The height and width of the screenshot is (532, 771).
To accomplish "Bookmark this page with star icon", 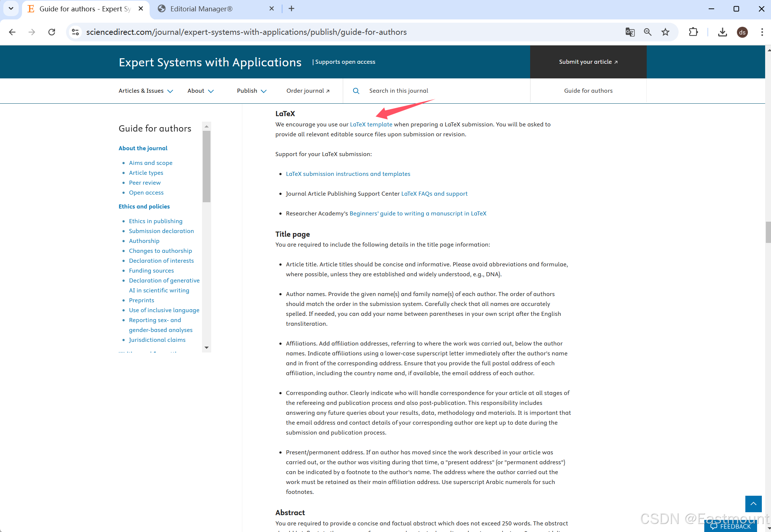I will click(x=665, y=32).
